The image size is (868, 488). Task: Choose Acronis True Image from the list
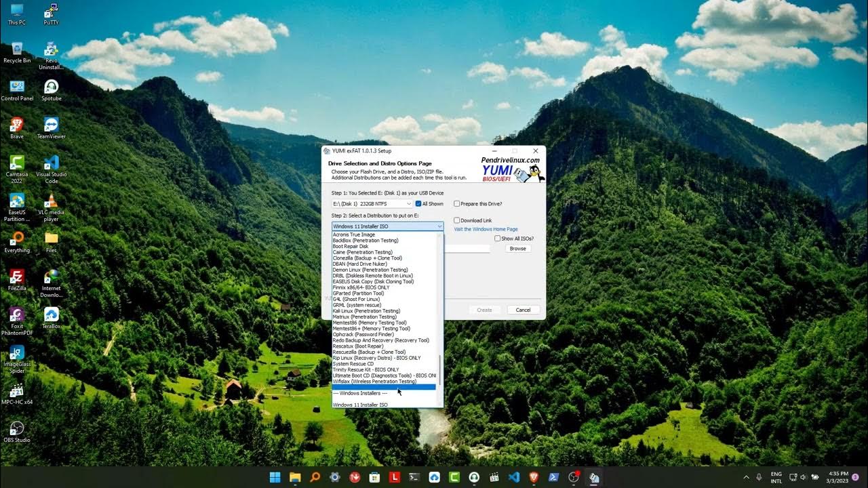384,235
